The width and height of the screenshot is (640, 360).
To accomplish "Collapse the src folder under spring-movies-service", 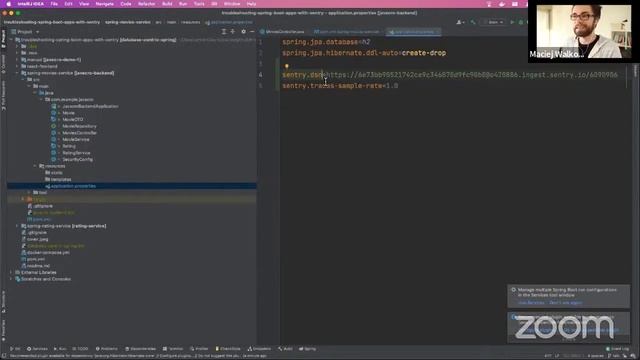I will pyautogui.click(x=23, y=80).
